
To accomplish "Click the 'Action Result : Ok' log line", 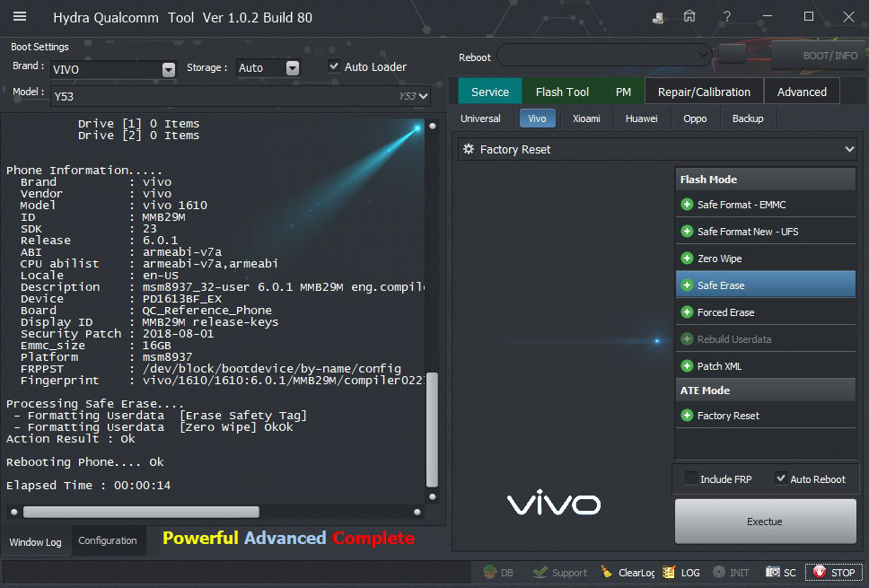I will pos(70,438).
